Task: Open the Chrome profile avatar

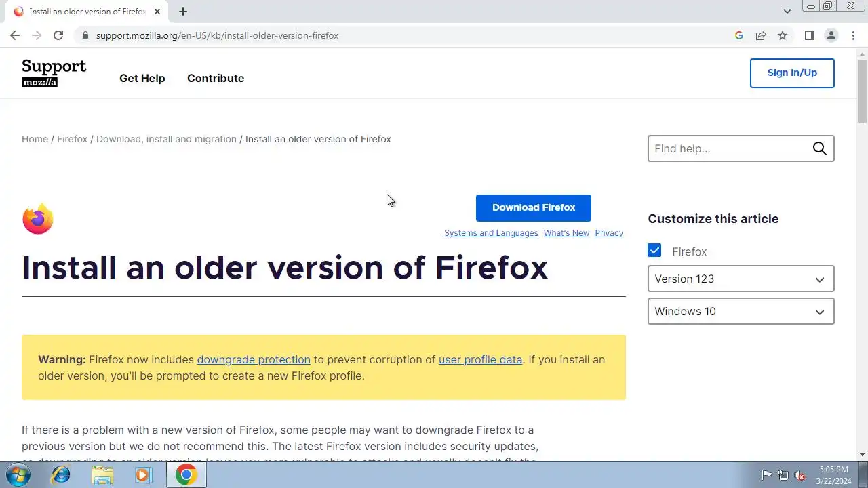Action: (x=831, y=35)
